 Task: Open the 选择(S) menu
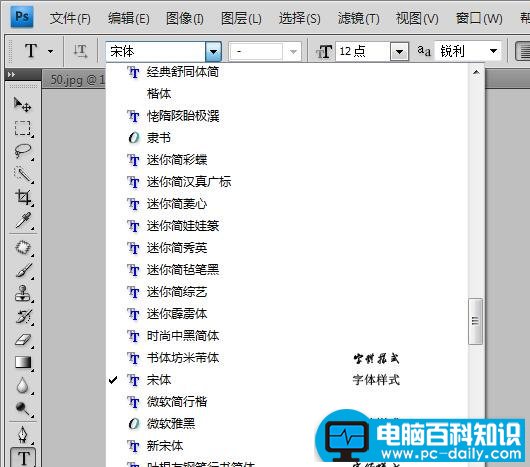tap(299, 18)
